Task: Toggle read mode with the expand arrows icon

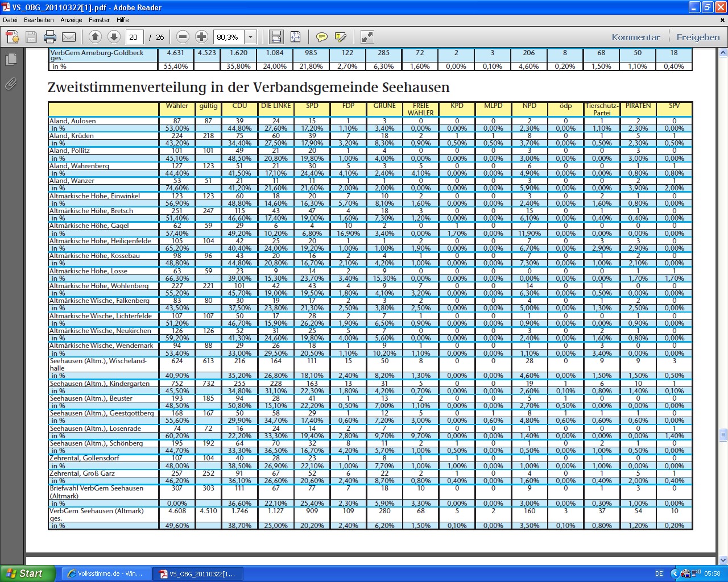Action: coord(367,38)
